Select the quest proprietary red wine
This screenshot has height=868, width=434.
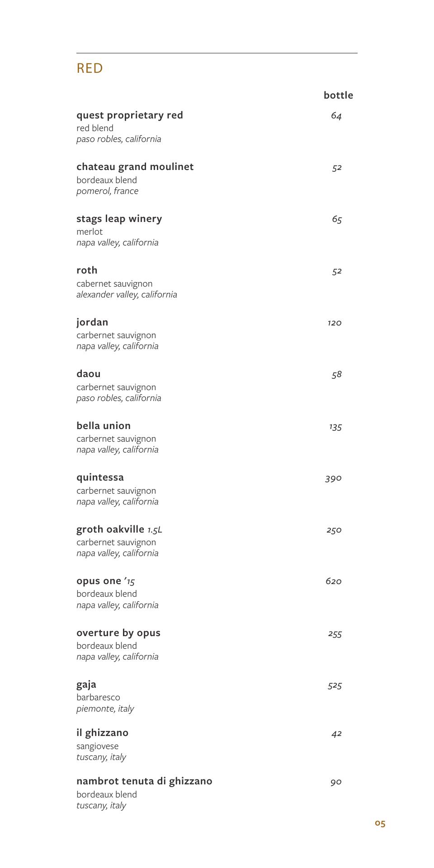pyautogui.click(x=130, y=115)
